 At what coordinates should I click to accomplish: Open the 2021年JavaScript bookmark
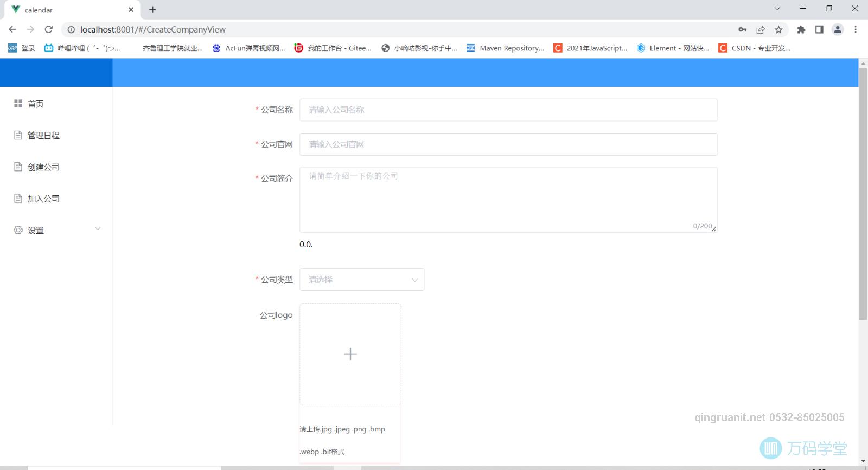[x=590, y=48]
